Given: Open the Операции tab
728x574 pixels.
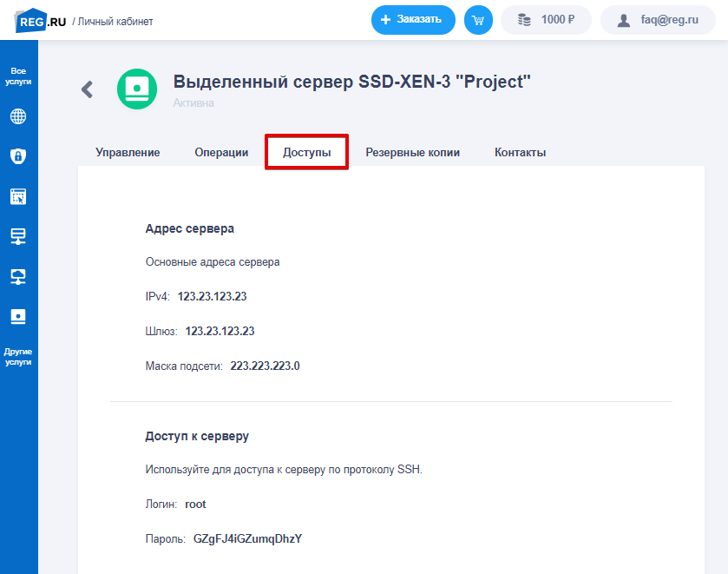Looking at the screenshot, I should click(x=221, y=153).
